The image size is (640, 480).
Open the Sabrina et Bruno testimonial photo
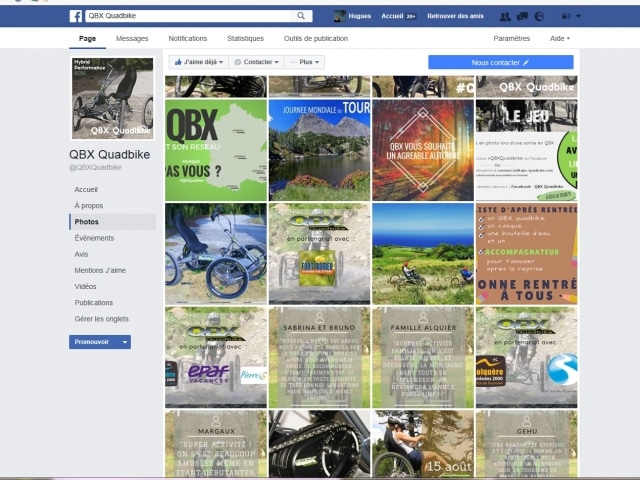(320, 358)
